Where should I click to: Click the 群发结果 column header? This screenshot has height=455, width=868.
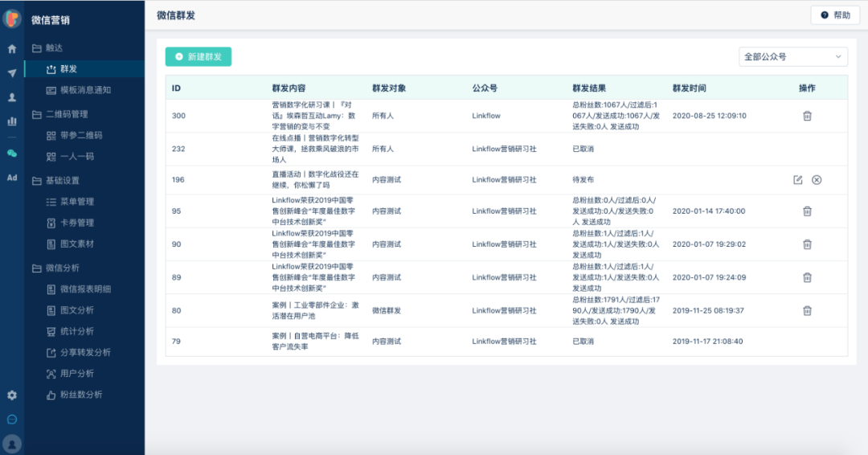(588, 88)
